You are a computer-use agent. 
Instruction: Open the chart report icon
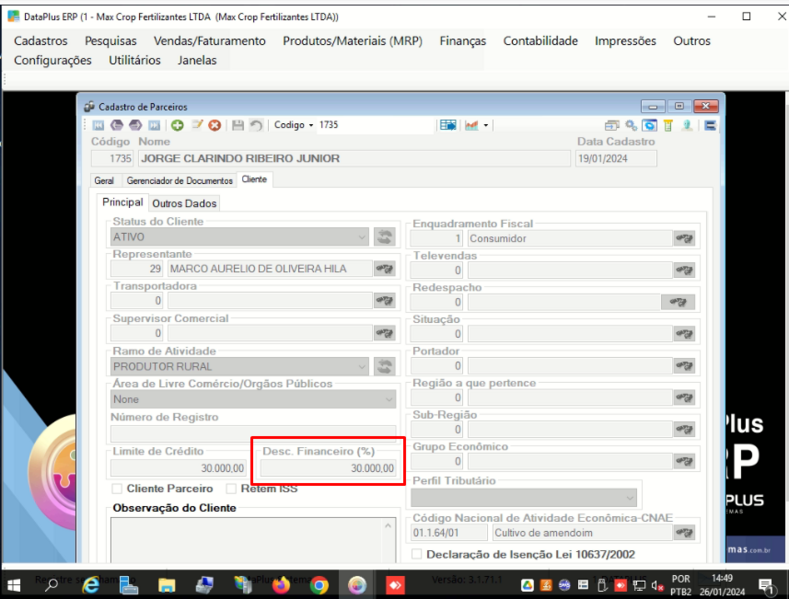(472, 125)
